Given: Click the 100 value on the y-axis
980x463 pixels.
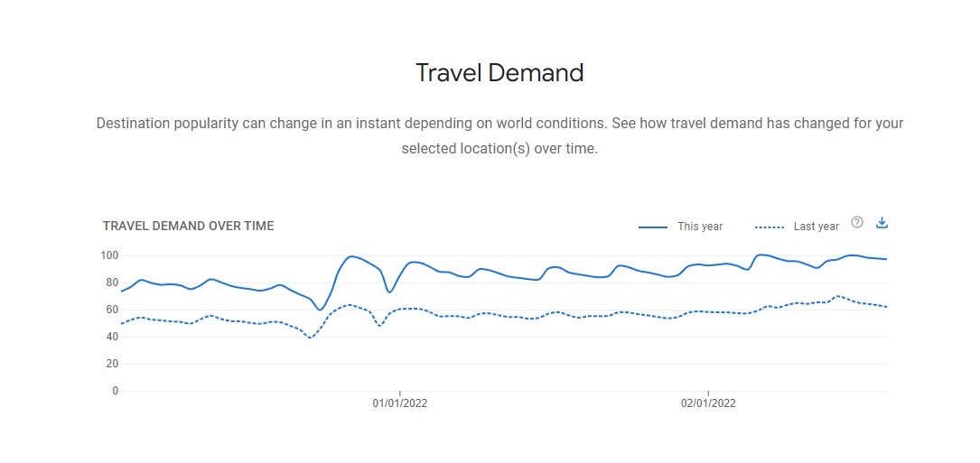Looking at the screenshot, I should point(110,255).
